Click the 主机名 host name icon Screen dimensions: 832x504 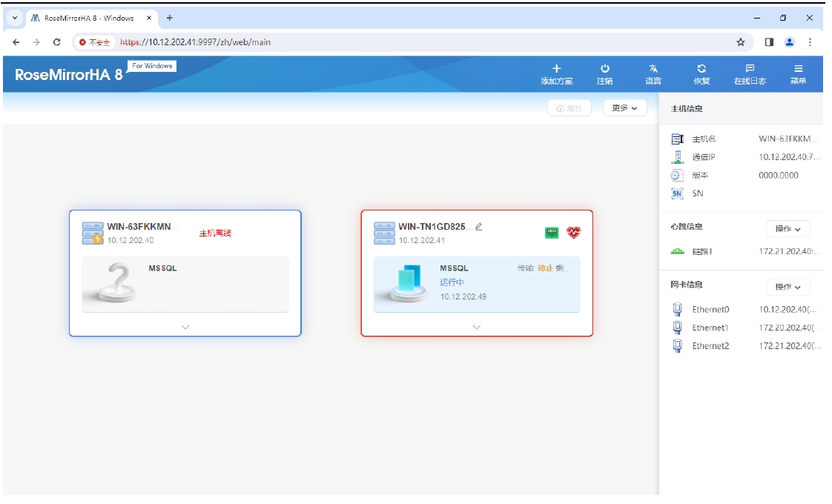click(x=678, y=139)
